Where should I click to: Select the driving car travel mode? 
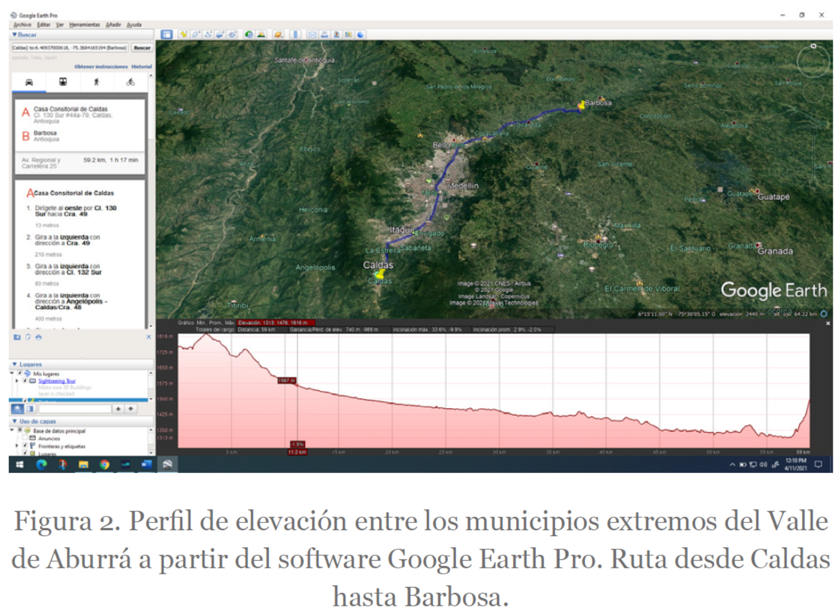click(29, 82)
